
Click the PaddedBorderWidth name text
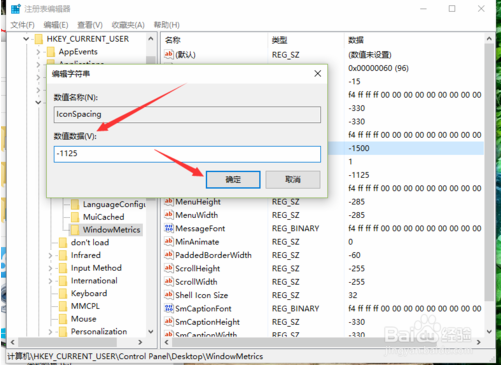click(213, 255)
